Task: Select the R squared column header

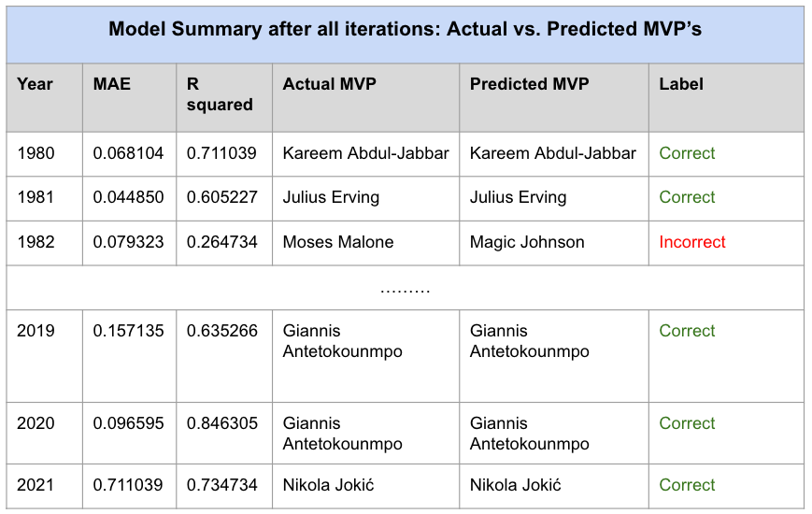Action: pyautogui.click(x=220, y=94)
